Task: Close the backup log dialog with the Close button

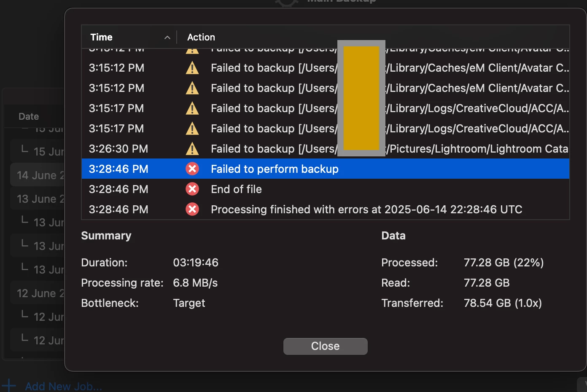Action: 325,346
